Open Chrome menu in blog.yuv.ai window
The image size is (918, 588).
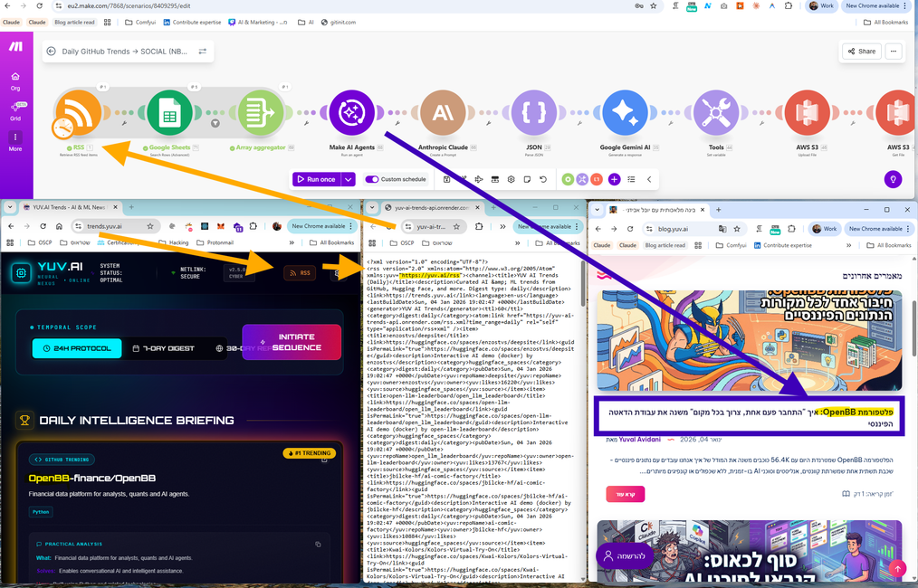pyautogui.click(x=908, y=229)
